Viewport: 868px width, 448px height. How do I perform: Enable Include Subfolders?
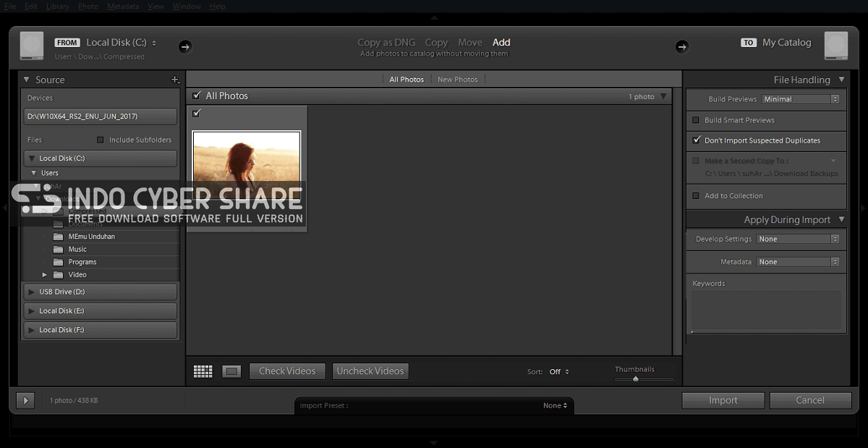[101, 140]
